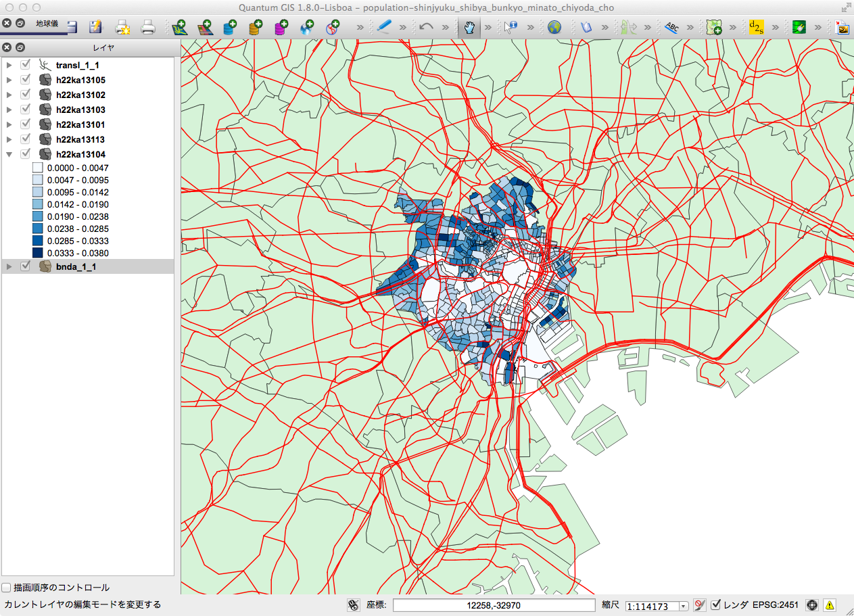Click the Undo arrow icon
This screenshot has width=854, height=616.
point(426,28)
